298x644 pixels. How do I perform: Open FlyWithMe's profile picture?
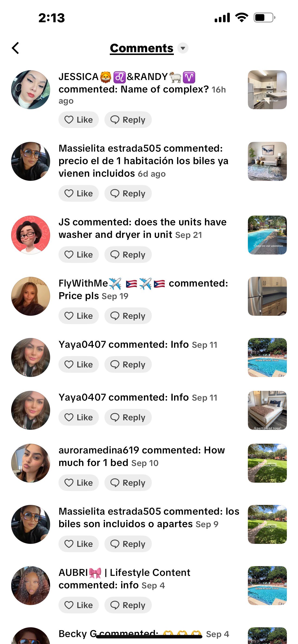coord(31,296)
